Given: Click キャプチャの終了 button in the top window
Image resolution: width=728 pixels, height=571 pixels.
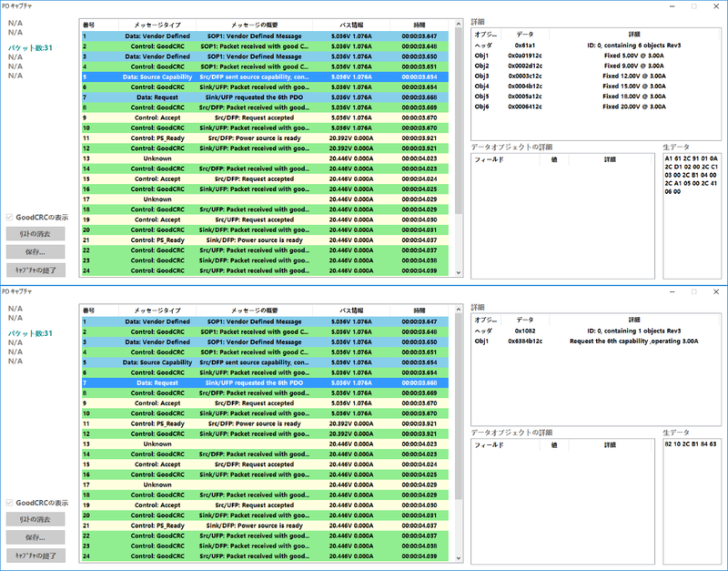Looking at the screenshot, I should [35, 270].
